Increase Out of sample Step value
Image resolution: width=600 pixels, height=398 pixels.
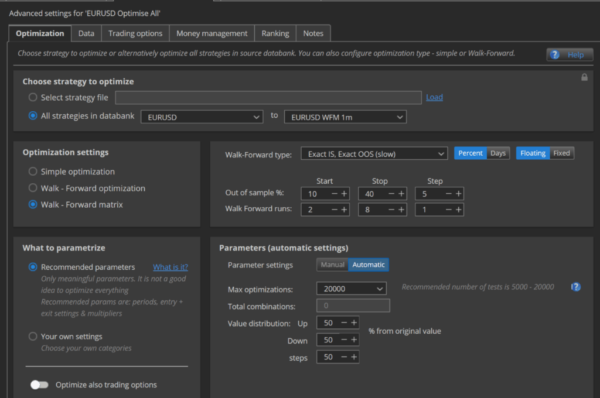(x=458, y=194)
